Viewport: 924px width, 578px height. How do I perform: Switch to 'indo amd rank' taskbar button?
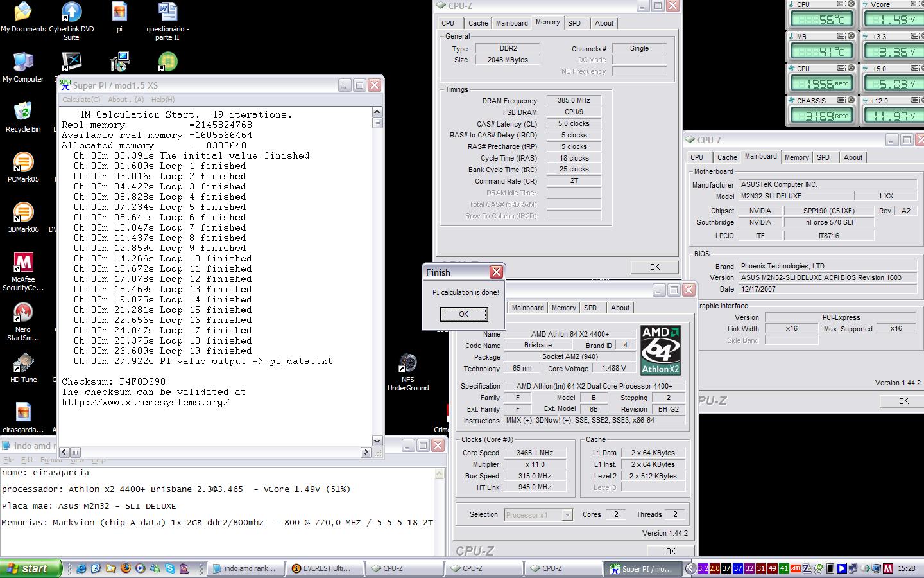[x=245, y=568]
